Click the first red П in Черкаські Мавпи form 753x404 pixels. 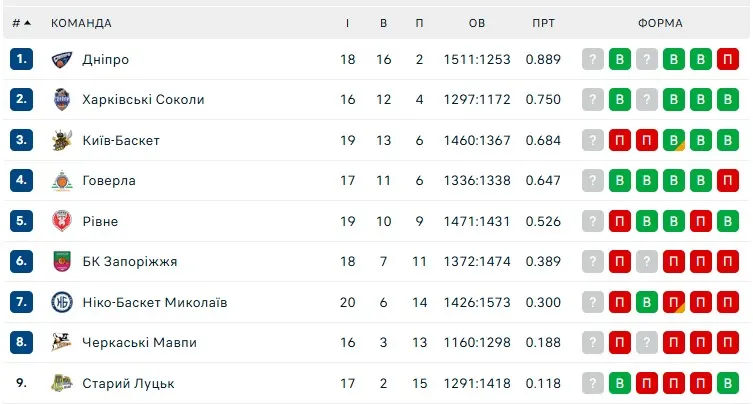[621, 343]
